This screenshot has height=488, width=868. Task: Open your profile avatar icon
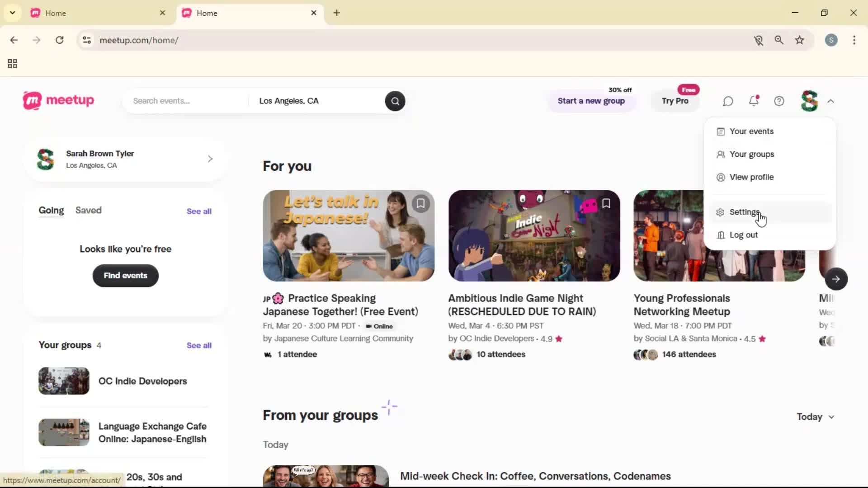coord(809,101)
